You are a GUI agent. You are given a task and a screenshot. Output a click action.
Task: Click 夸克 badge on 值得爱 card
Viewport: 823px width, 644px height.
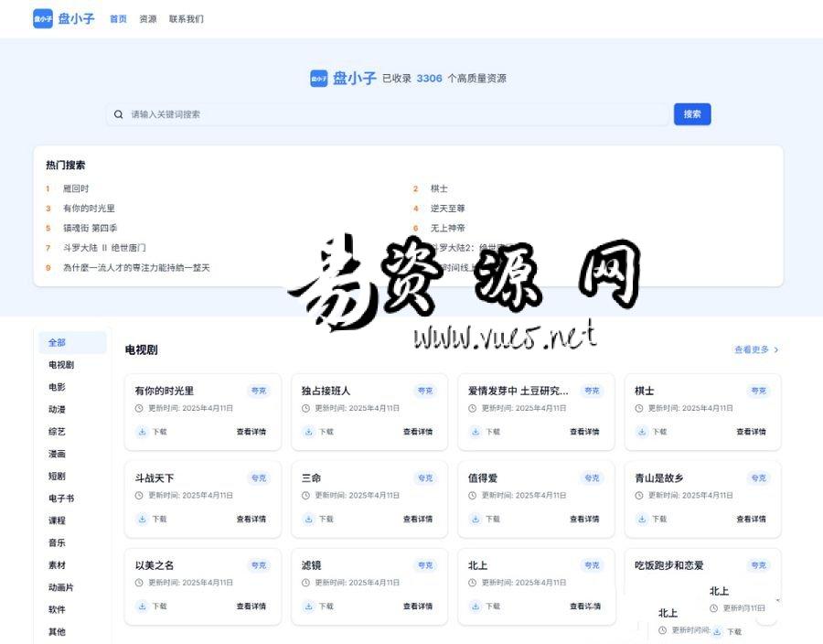click(592, 478)
